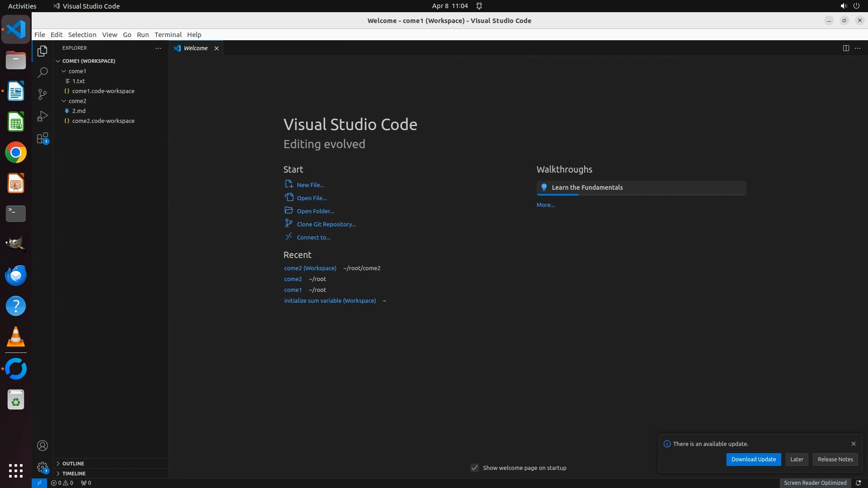Open the Source Control view
The width and height of the screenshot is (868, 488).
pyautogui.click(x=42, y=94)
